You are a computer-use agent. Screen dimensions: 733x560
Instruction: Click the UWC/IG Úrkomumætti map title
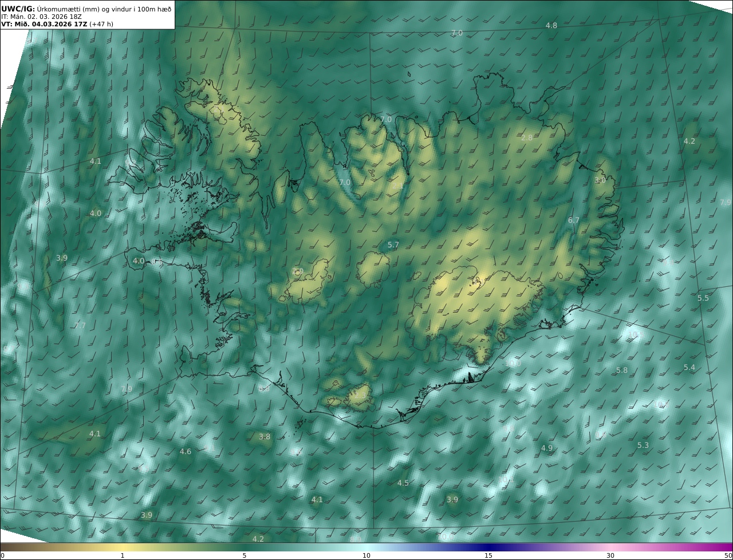pos(86,9)
